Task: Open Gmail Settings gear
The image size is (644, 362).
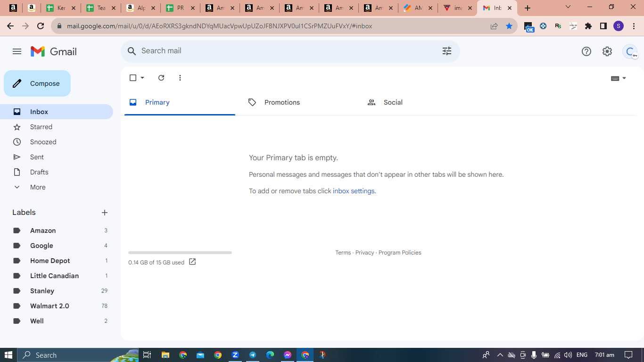Action: tap(607, 51)
